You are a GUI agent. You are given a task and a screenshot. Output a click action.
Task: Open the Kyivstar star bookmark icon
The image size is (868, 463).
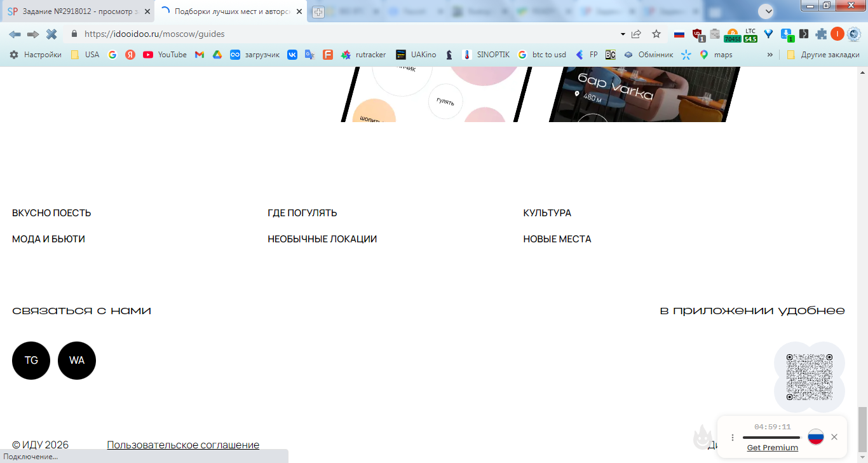[x=686, y=55]
